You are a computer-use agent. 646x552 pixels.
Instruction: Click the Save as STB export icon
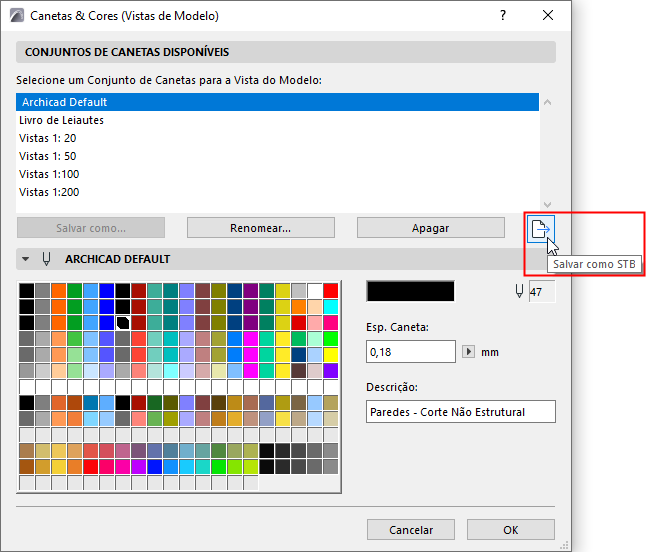[541, 229]
